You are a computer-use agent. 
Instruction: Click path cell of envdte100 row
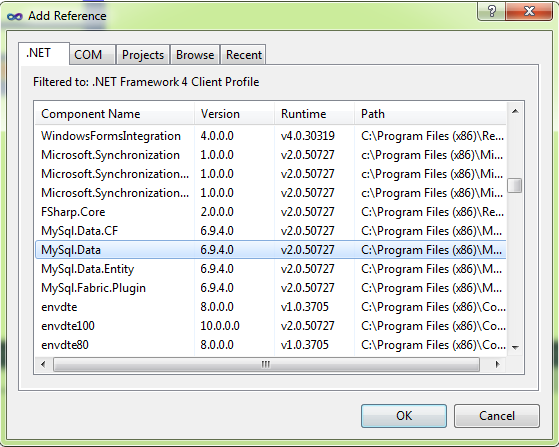click(x=433, y=326)
